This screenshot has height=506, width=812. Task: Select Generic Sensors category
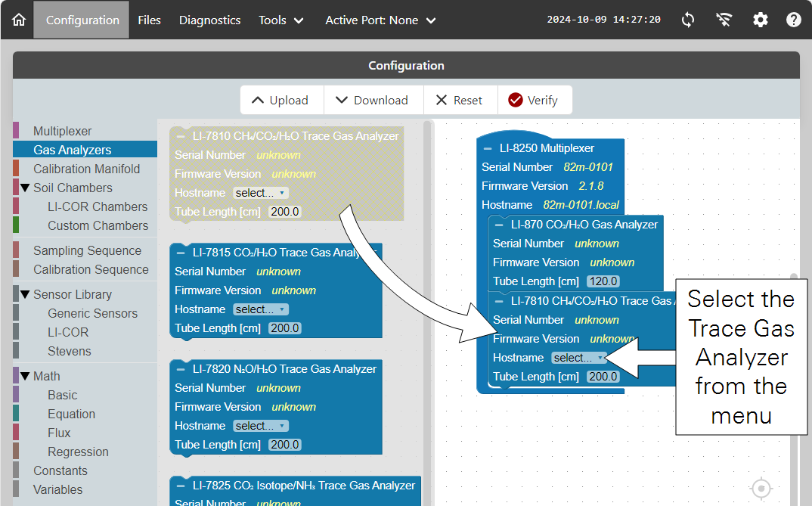coord(92,313)
